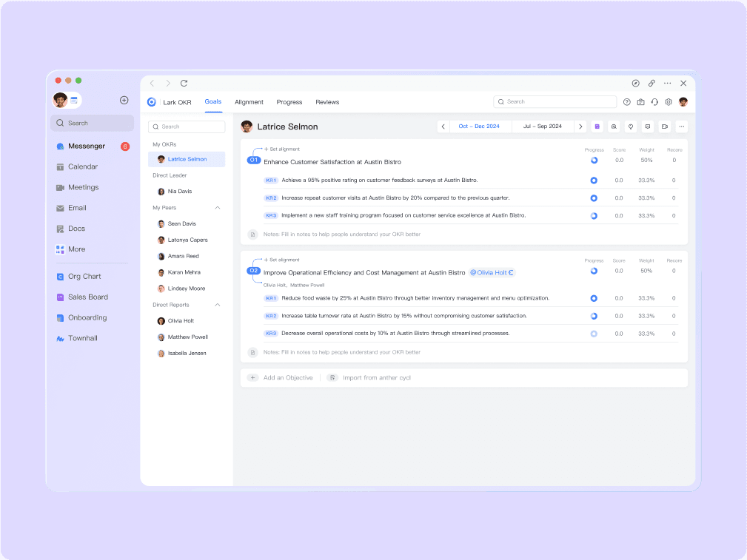Open title bar three-dot menu
Image resolution: width=747 pixels, height=560 pixels.
(668, 84)
